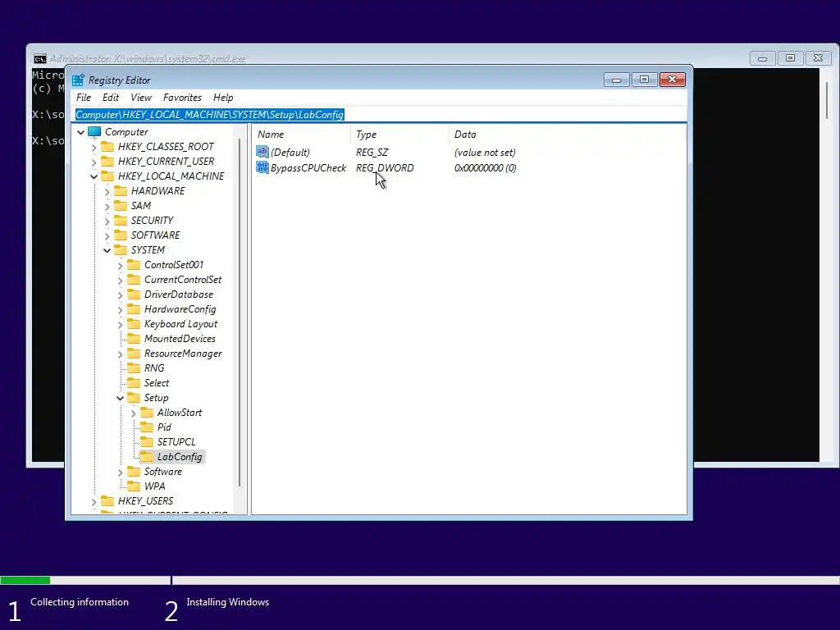
Task: Click the HKEY_CURRENT_USER folder icon
Action: pos(107,162)
